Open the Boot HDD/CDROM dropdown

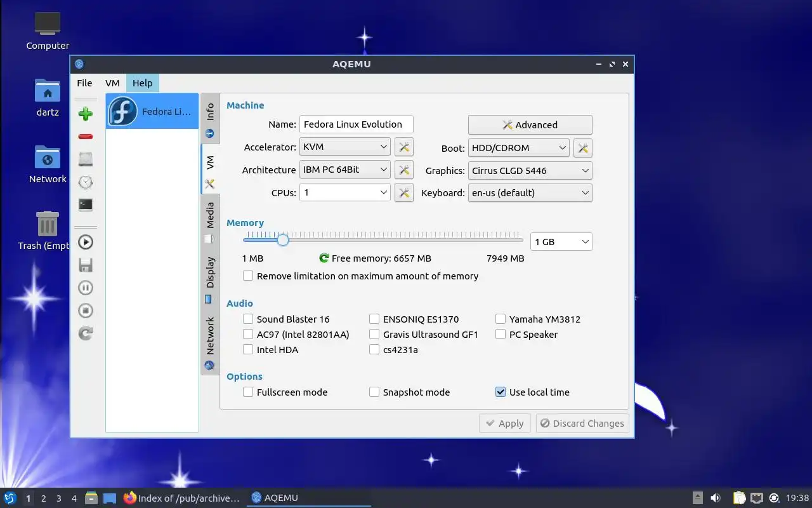[x=519, y=148]
